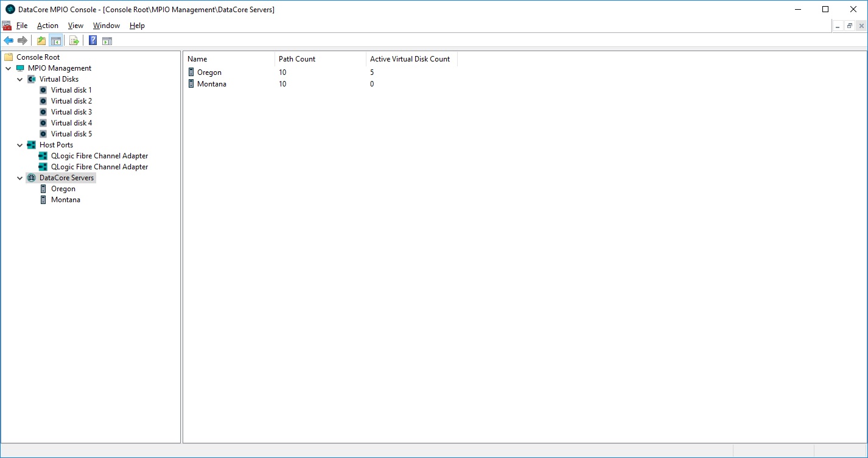This screenshot has width=868, height=458.
Task: Collapse the Host Ports tree node
Action: (20, 145)
